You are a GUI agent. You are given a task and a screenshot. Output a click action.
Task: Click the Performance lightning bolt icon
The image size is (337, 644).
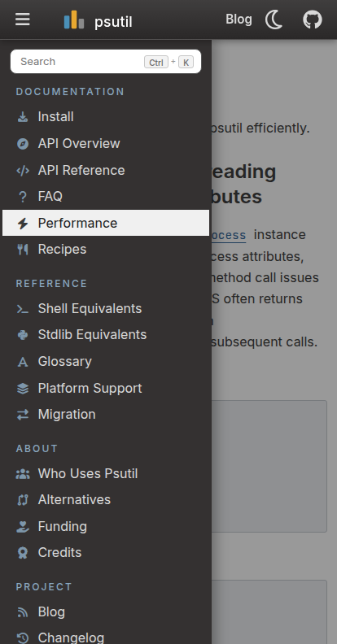coord(23,223)
